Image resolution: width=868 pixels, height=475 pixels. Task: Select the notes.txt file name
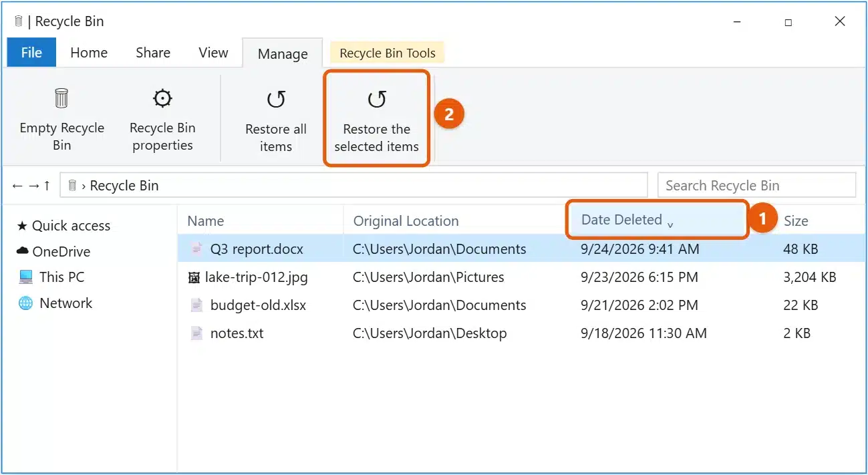click(x=237, y=333)
